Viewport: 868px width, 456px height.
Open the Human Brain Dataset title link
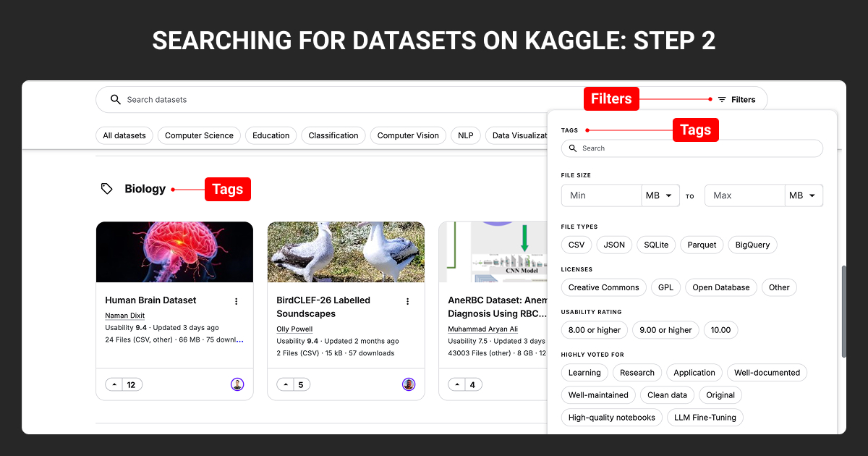click(x=150, y=300)
